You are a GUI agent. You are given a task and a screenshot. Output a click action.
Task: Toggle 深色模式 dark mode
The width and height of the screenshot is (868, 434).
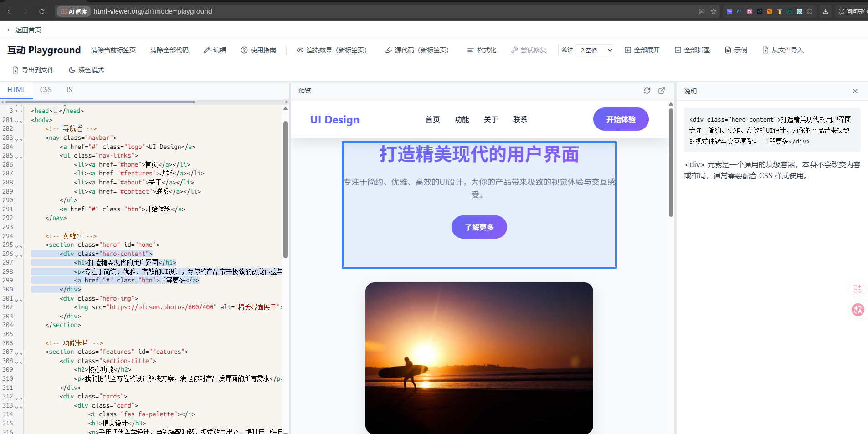(x=86, y=70)
